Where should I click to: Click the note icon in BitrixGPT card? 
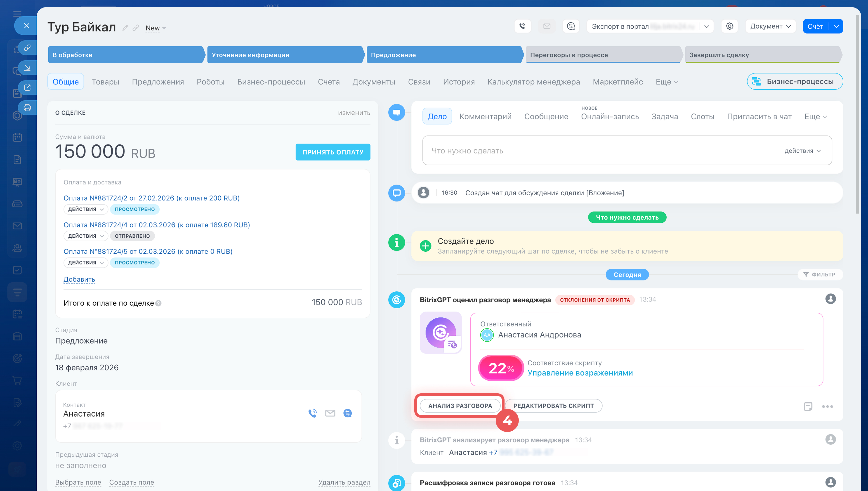808,406
